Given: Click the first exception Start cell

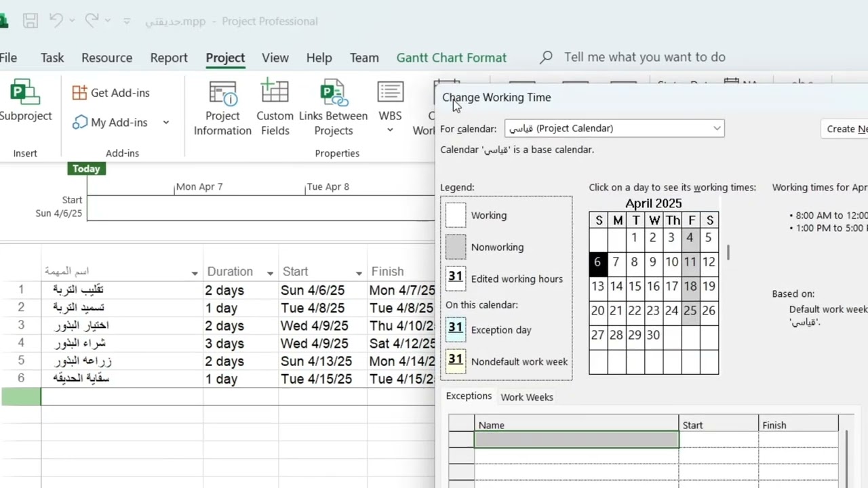Looking at the screenshot, I should 719,440.
